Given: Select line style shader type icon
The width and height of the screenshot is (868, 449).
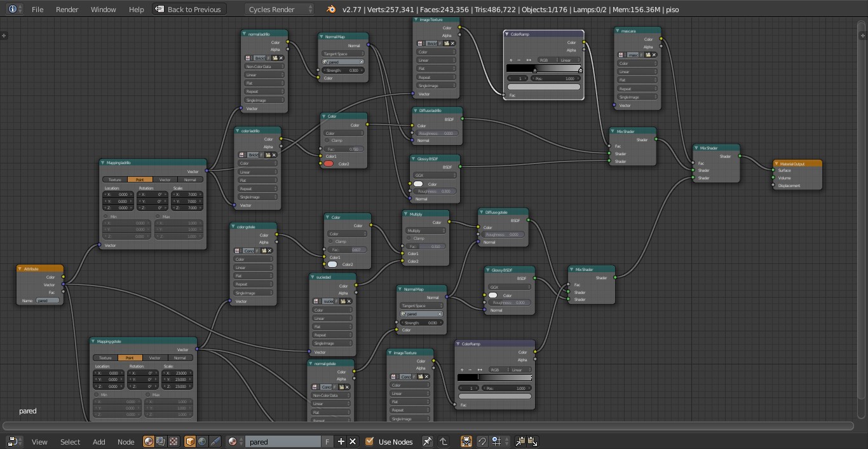Looking at the screenshot, I should point(215,441).
